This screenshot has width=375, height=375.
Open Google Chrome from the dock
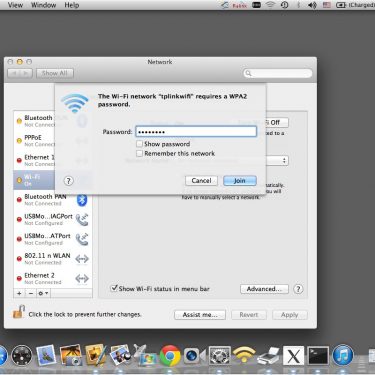170,356
